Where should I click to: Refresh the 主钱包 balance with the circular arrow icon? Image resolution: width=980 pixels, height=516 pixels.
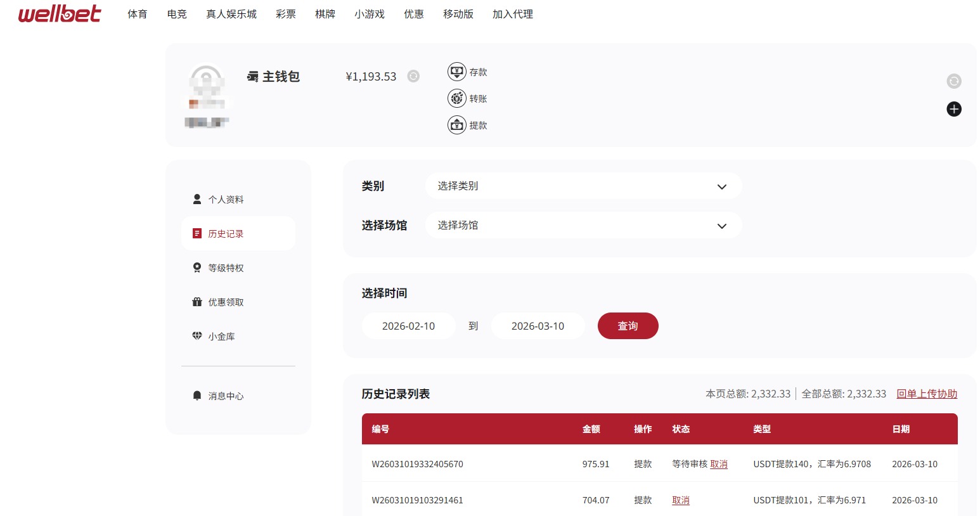[x=413, y=76]
